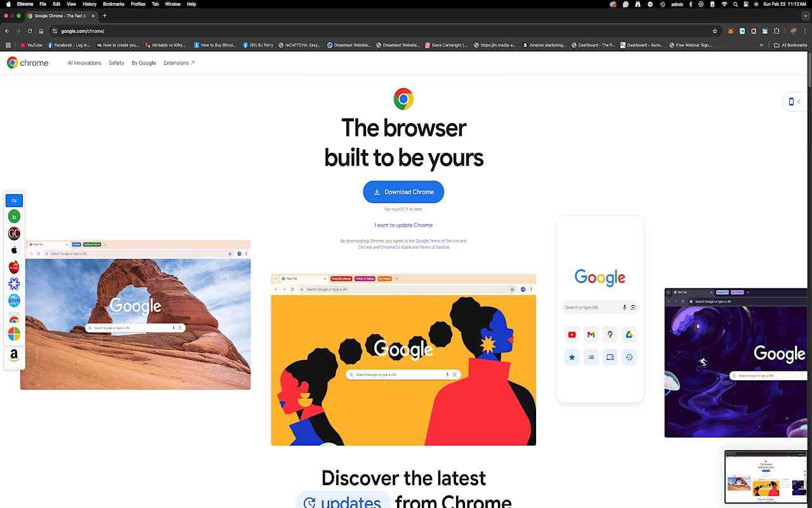Go to AI Innovations in the page navigation
The width and height of the screenshot is (812, 508).
tap(84, 63)
